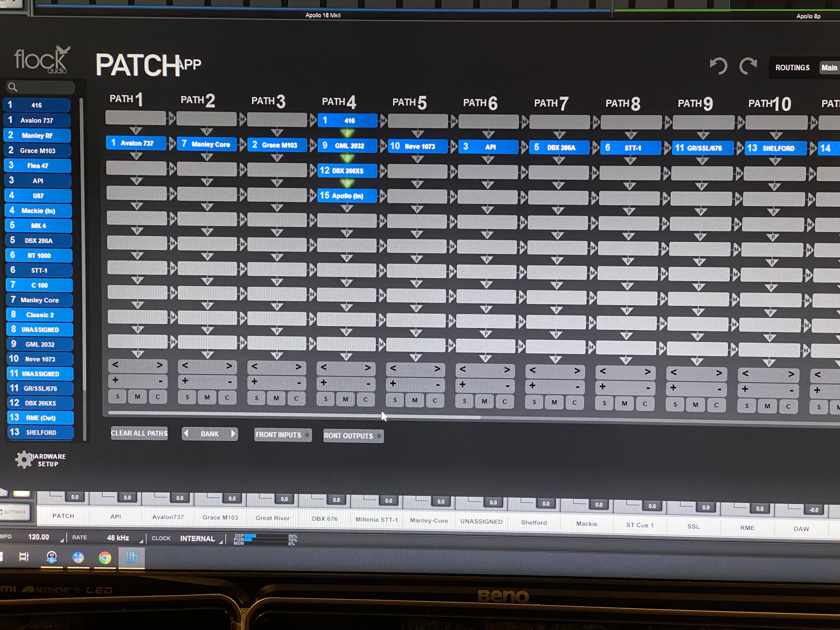840x630 pixels.
Task: Select the Avalon737 channel label
Action: [x=168, y=517]
